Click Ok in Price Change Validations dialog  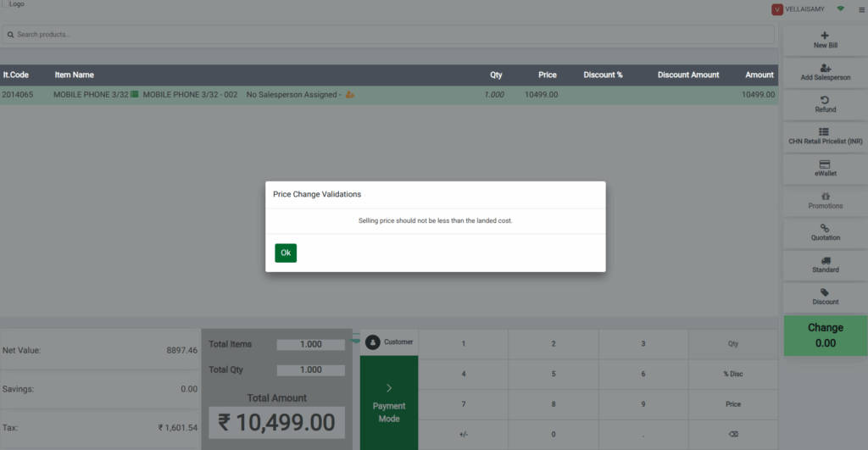[286, 253]
